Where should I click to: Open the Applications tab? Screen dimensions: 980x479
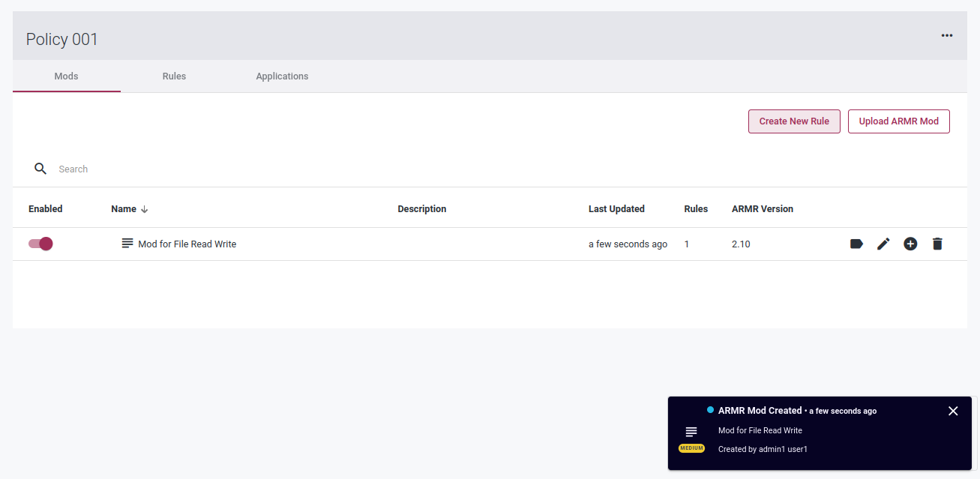282,76
